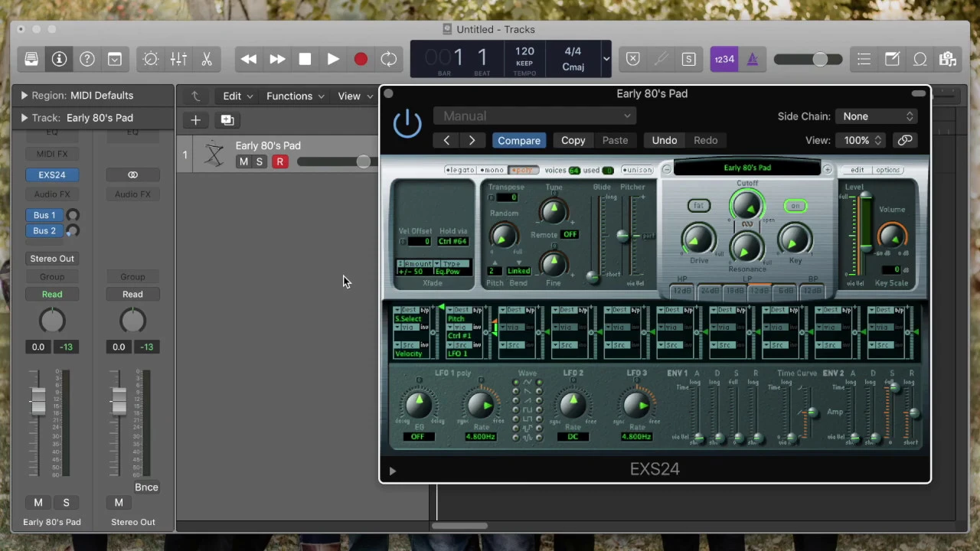980x551 pixels.
Task: Click the add new track plus button
Action: coord(195,120)
